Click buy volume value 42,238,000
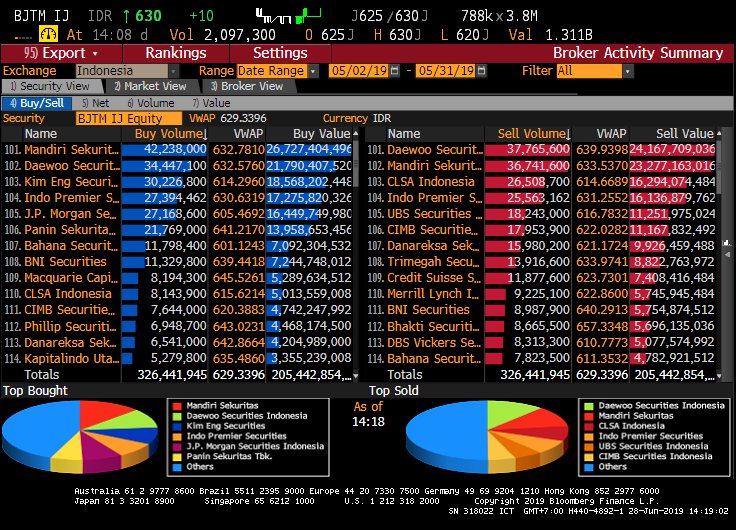This screenshot has height=530, width=736. point(175,149)
